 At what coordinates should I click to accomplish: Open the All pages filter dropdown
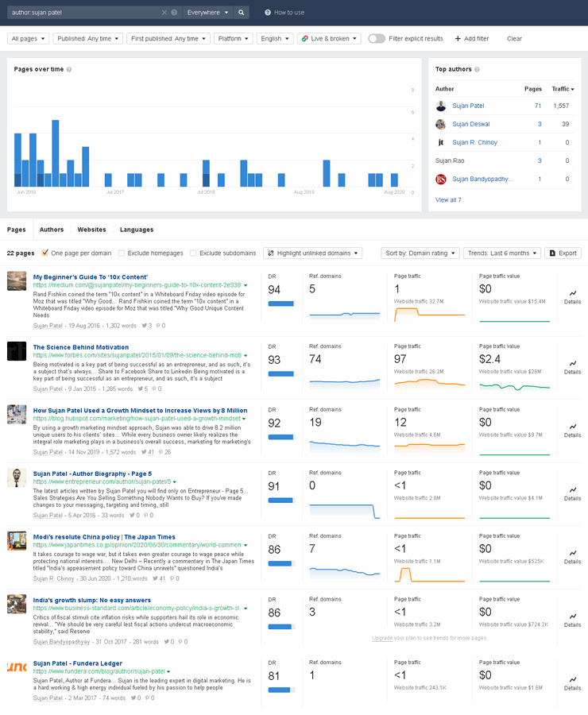(x=29, y=39)
